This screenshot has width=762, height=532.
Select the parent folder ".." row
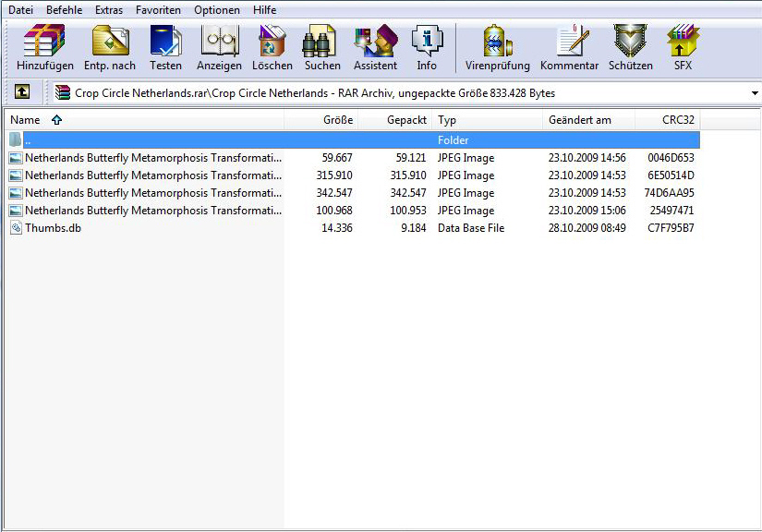click(x=28, y=140)
